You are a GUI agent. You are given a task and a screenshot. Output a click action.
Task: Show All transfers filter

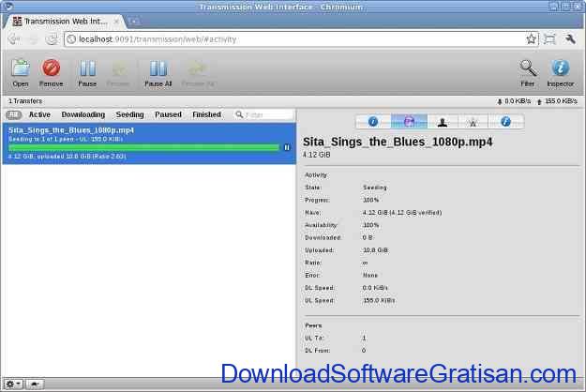pos(14,114)
